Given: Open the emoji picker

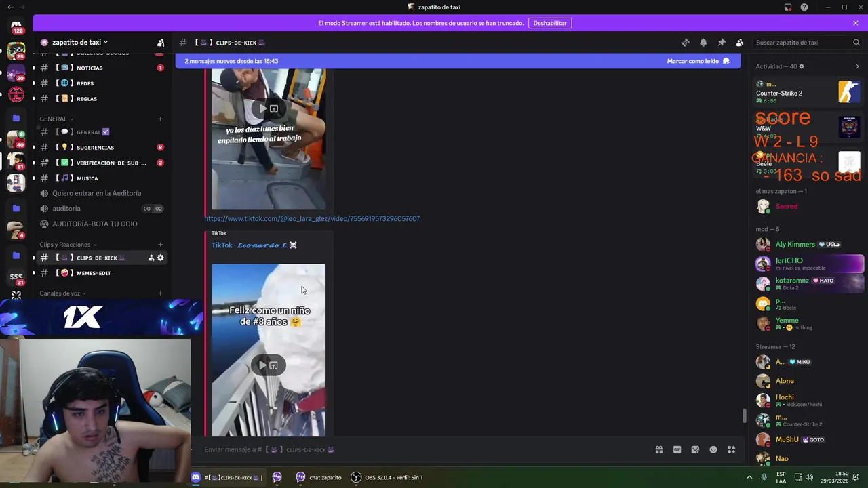Looking at the screenshot, I should tap(713, 449).
